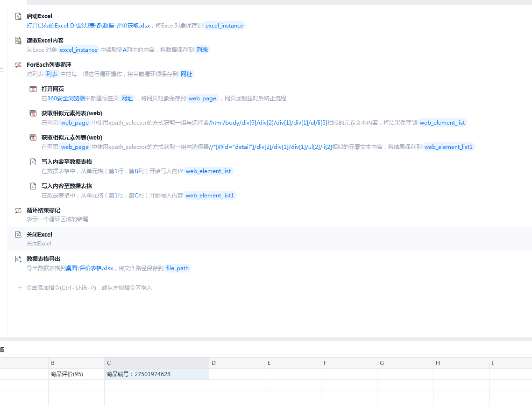
Task: Click the web_element_list1 output variable
Action: click(x=448, y=147)
